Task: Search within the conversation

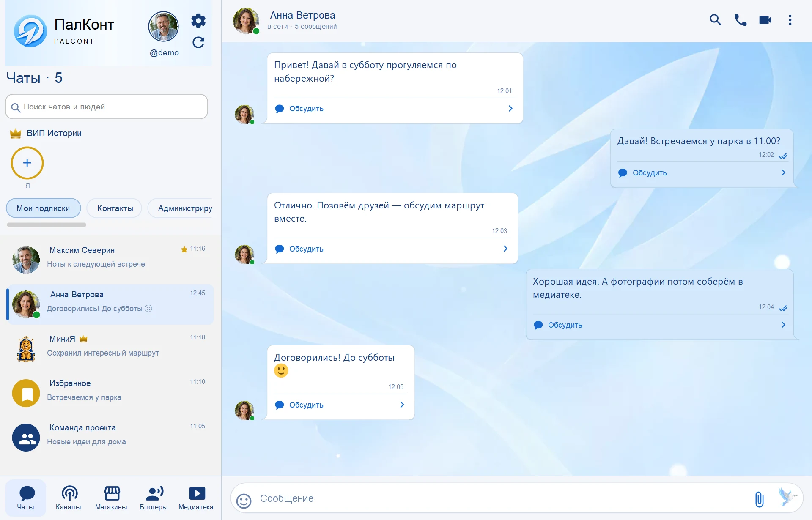Action: pyautogui.click(x=715, y=20)
